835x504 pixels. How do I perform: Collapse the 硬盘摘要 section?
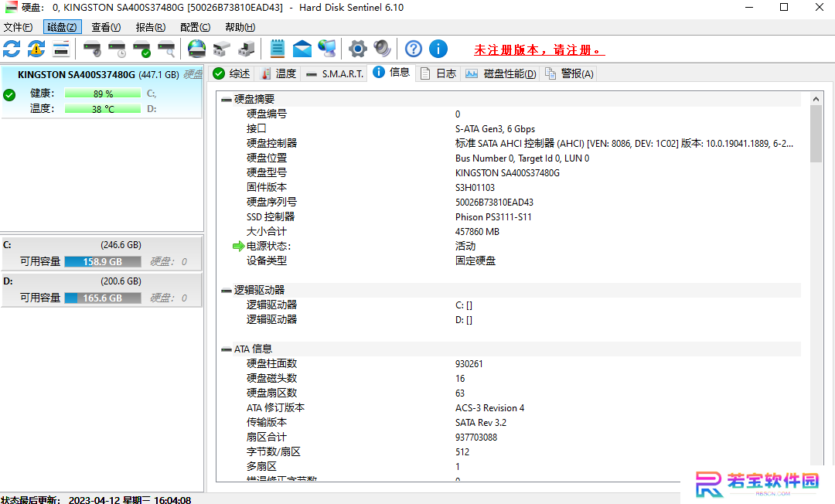click(x=227, y=100)
